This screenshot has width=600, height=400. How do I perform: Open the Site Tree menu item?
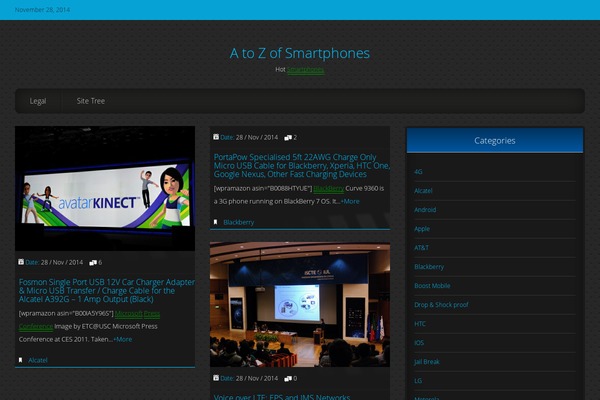(x=91, y=101)
